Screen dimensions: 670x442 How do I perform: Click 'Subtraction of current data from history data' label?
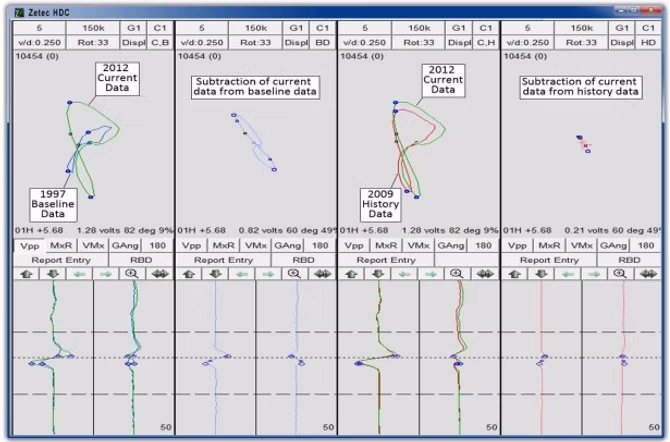coord(581,87)
